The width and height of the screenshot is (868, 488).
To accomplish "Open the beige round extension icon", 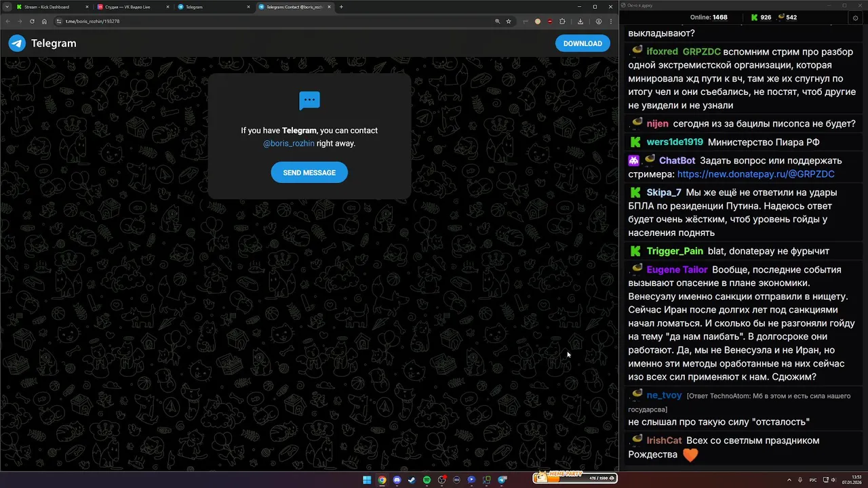I will tap(538, 21).
